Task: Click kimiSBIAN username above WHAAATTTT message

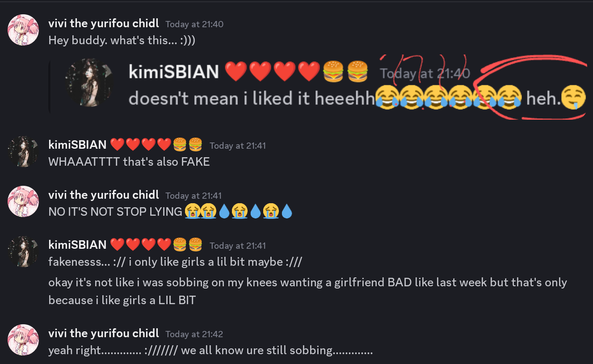Action: point(77,145)
